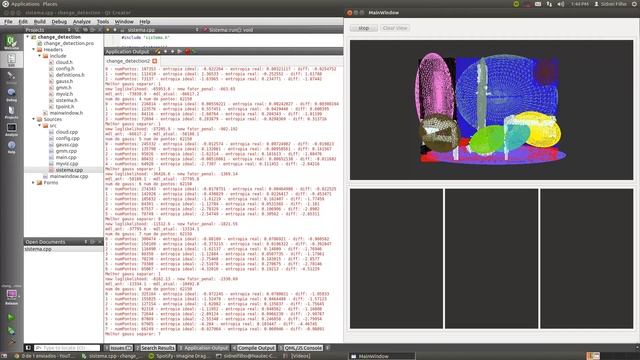Open the sistema.cpp document dropdown in editor toolbar
The width and height of the screenshot is (640, 360).
(x=159, y=30)
